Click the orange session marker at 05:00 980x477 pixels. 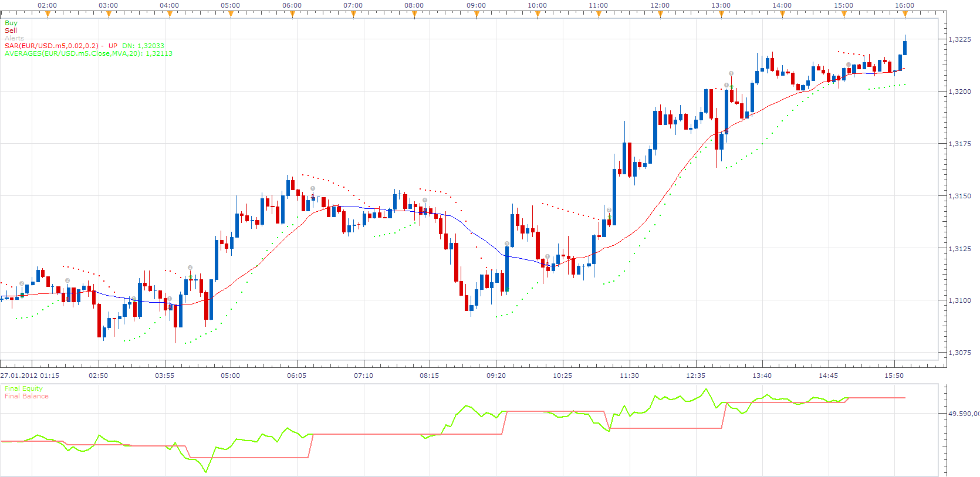coord(231,14)
